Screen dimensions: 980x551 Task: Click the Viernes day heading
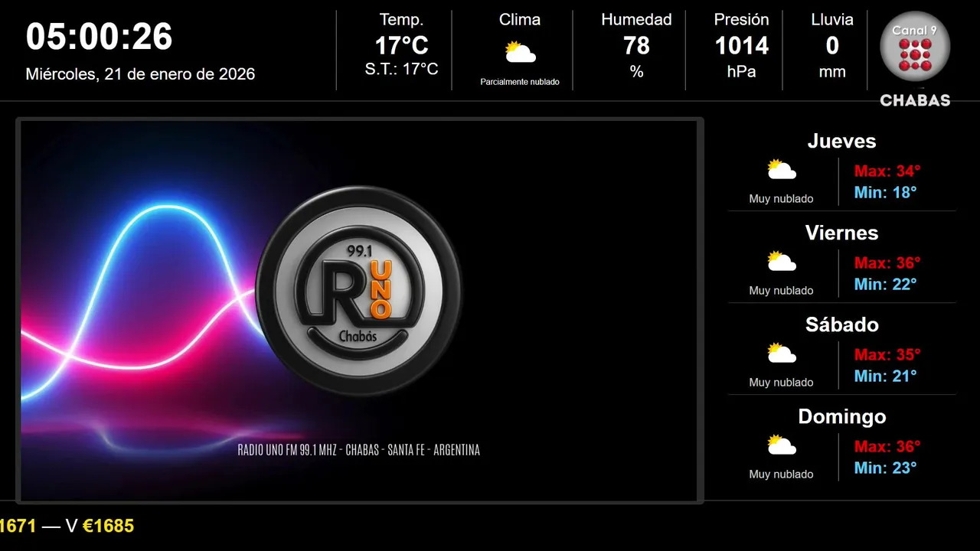[x=841, y=233]
